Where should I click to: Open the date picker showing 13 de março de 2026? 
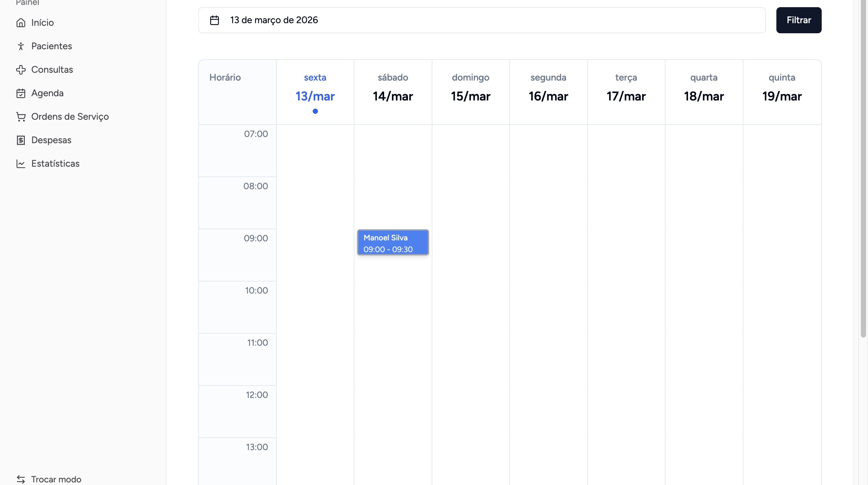click(482, 20)
